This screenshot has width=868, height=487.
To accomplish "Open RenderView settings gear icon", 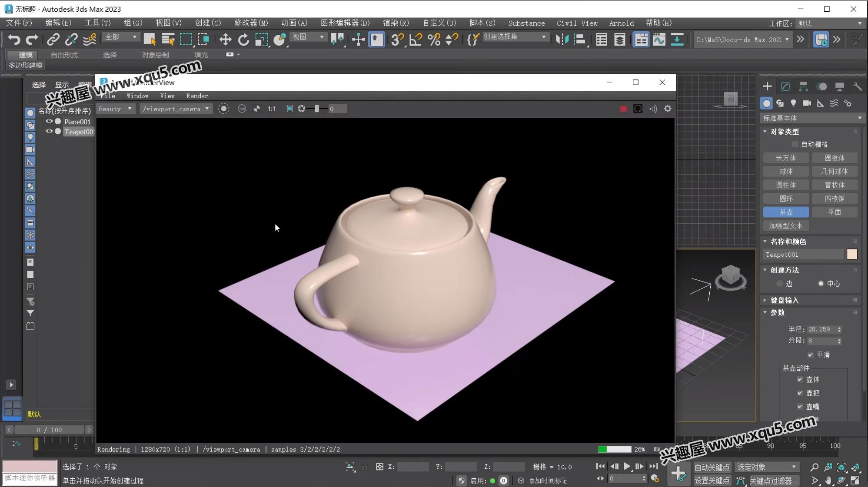I will click(668, 109).
